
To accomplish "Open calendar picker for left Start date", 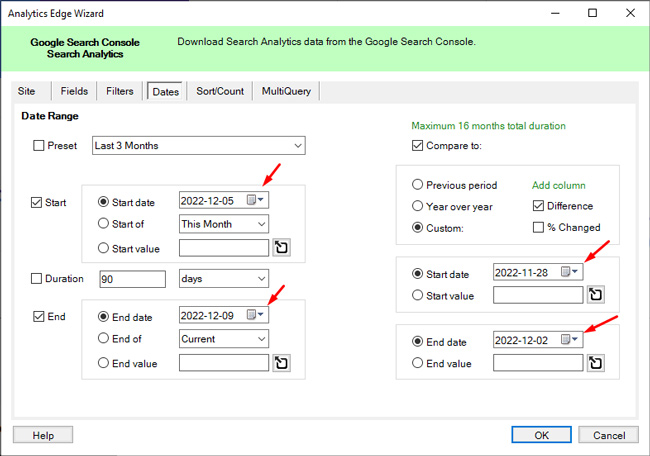I will pyautogui.click(x=256, y=200).
